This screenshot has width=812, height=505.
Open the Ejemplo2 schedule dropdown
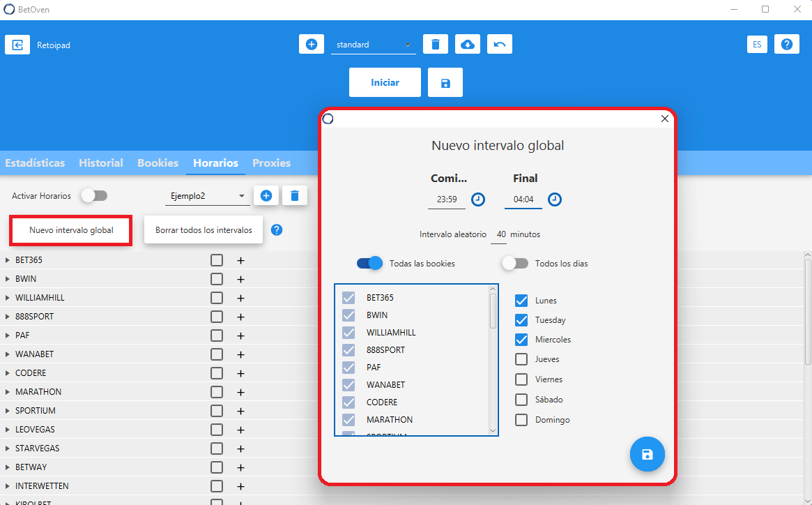(208, 196)
